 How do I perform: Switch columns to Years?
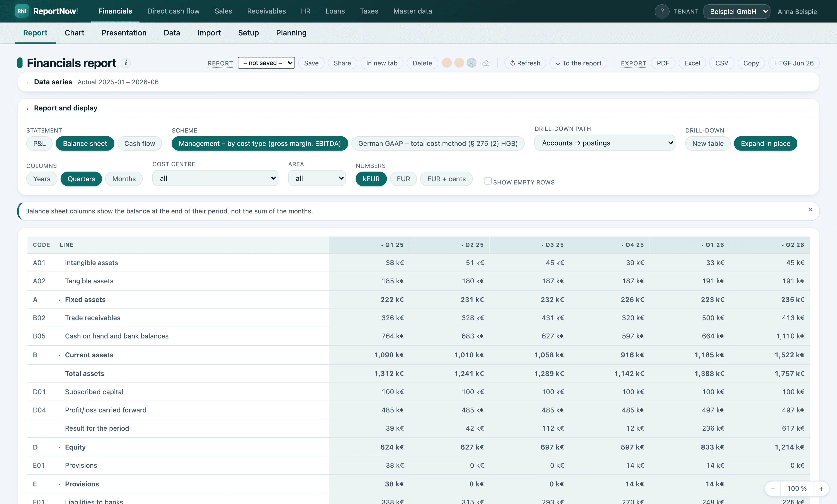point(42,179)
